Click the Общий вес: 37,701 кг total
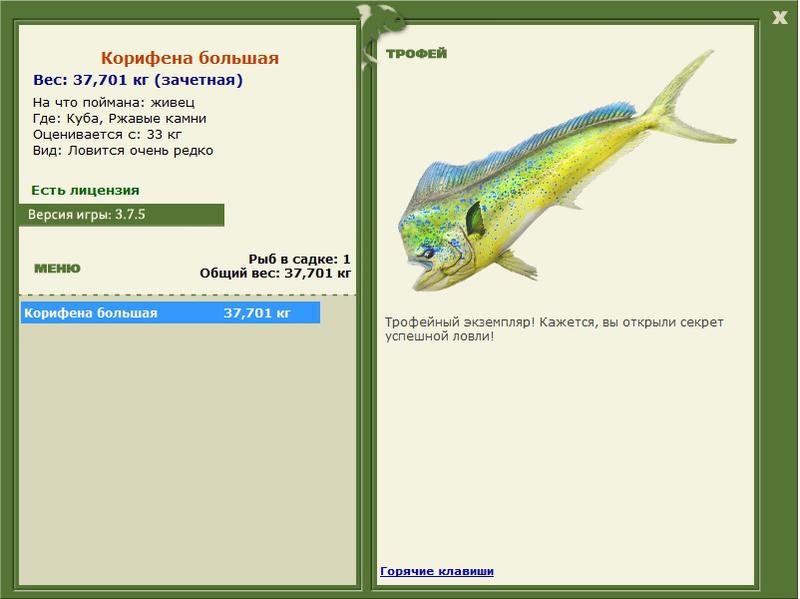The width and height of the screenshot is (800, 599). (x=275, y=272)
